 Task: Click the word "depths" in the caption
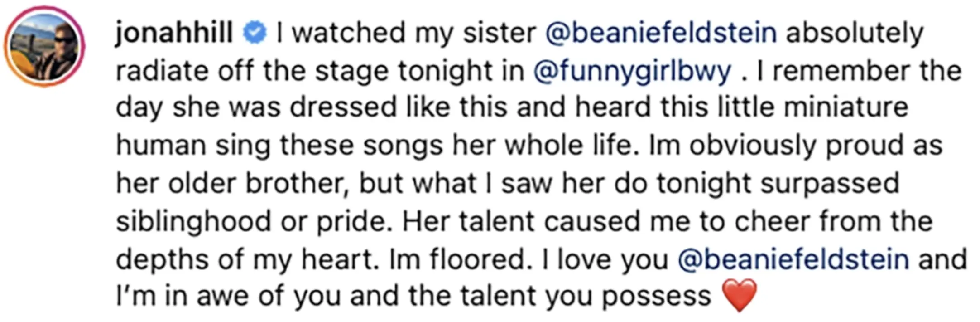point(163,260)
